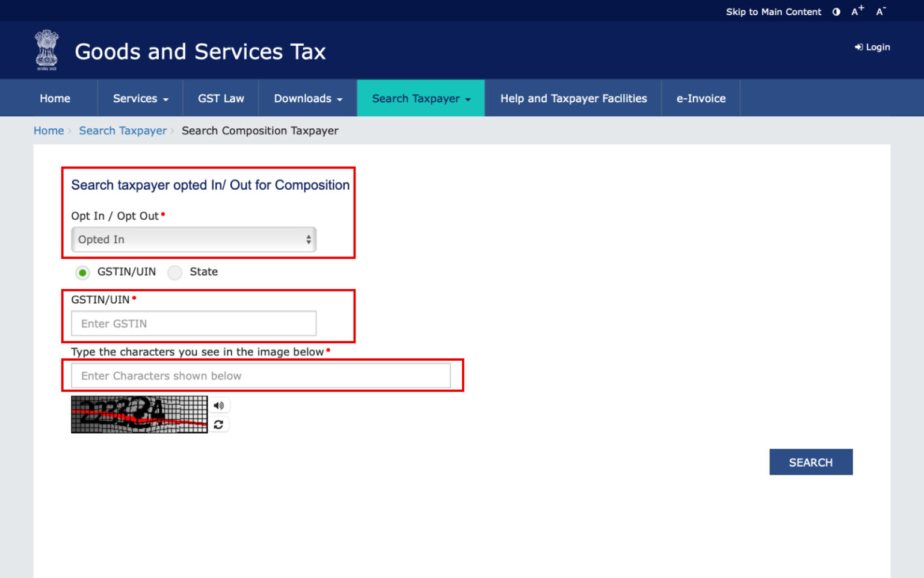Increase font size with A+ icon

857,11
